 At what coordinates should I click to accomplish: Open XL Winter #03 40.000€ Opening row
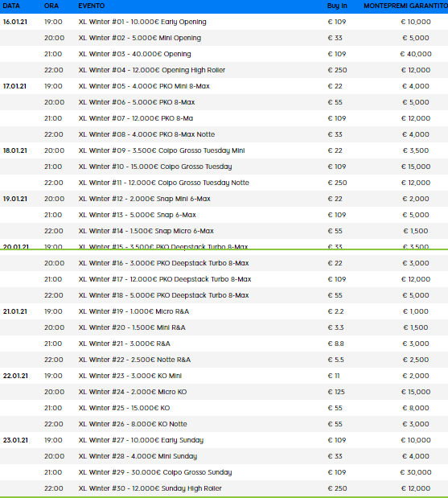pos(134,54)
